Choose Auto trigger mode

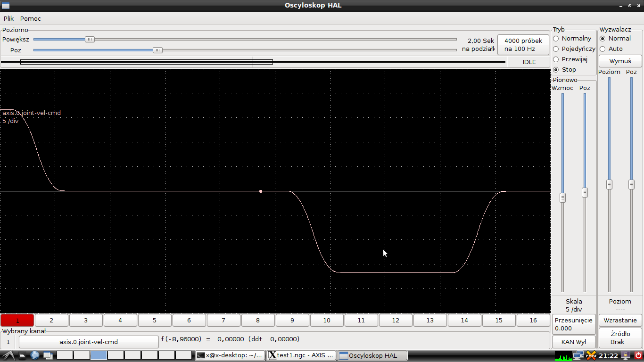611,49
